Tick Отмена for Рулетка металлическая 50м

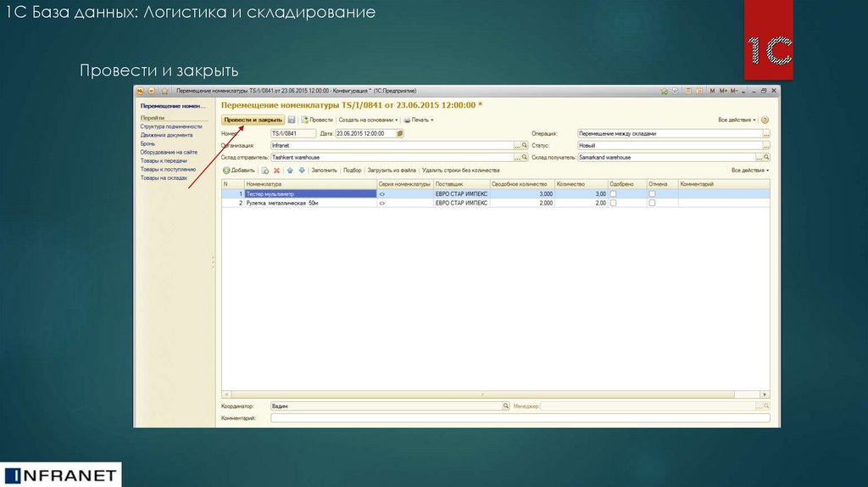(x=652, y=203)
